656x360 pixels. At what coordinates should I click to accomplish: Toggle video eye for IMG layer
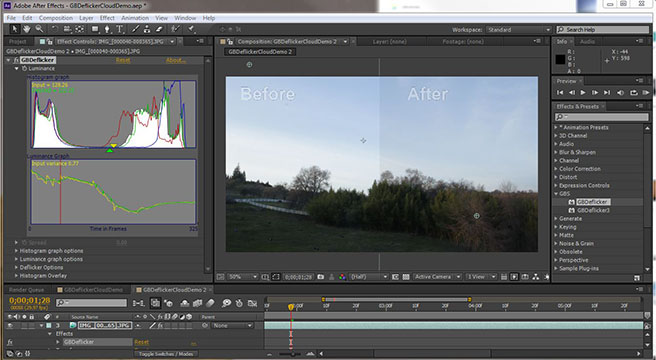pyautogui.click(x=10, y=326)
